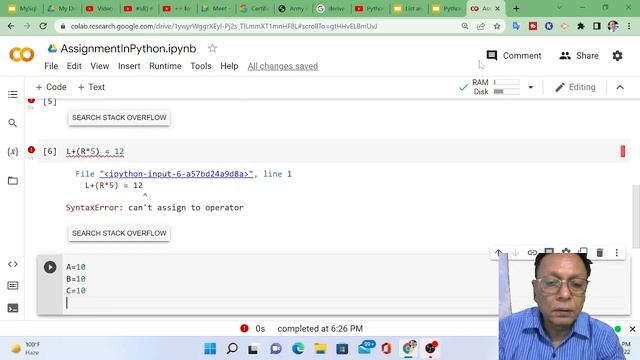This screenshot has height=360, width=640.
Task: Click the Disk usage bar
Action: 507,91
